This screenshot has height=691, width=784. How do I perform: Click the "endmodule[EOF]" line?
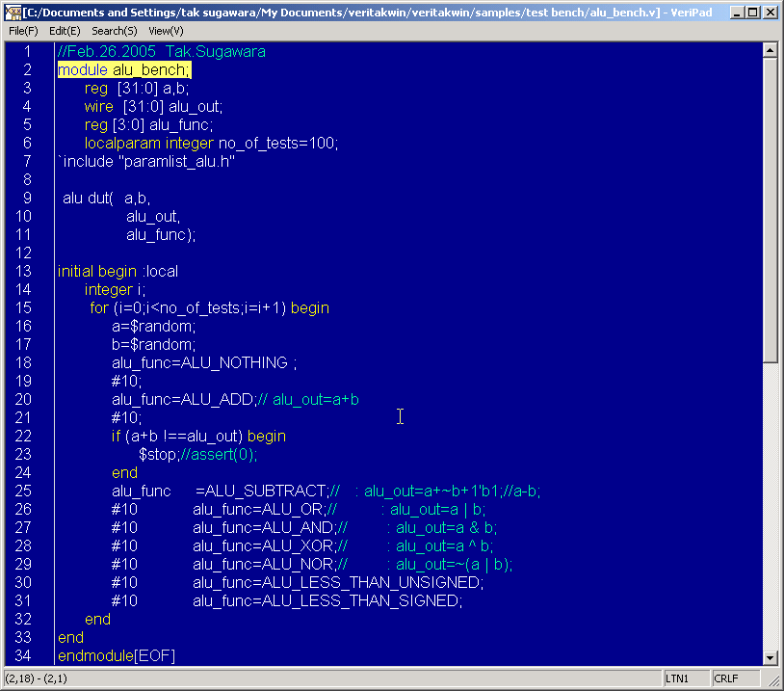(x=117, y=656)
